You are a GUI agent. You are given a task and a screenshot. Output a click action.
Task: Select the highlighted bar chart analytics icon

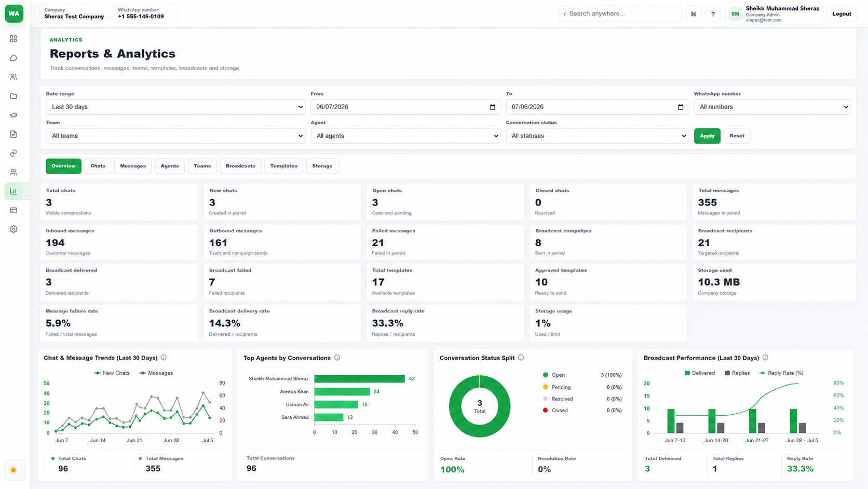[13, 191]
